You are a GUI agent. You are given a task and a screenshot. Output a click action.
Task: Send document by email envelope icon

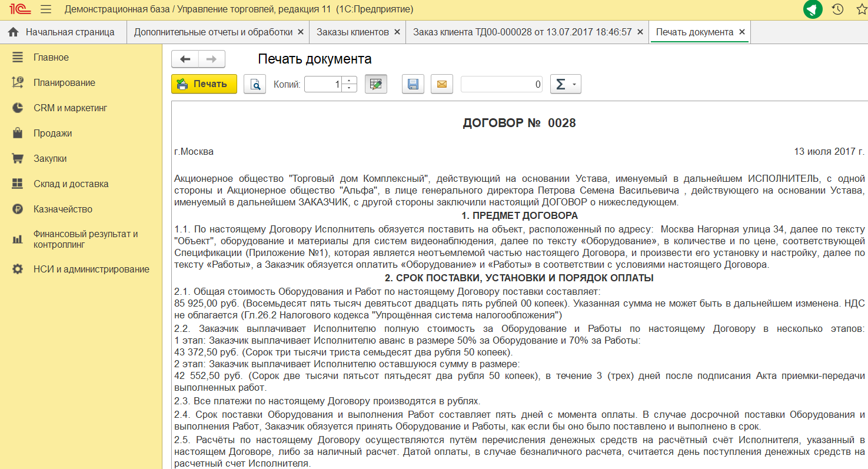442,84
